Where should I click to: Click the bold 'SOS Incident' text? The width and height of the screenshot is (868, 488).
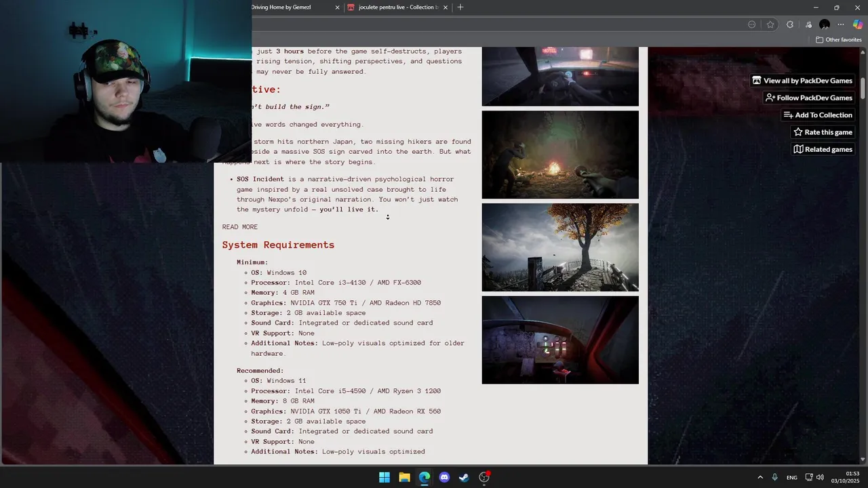click(x=260, y=180)
